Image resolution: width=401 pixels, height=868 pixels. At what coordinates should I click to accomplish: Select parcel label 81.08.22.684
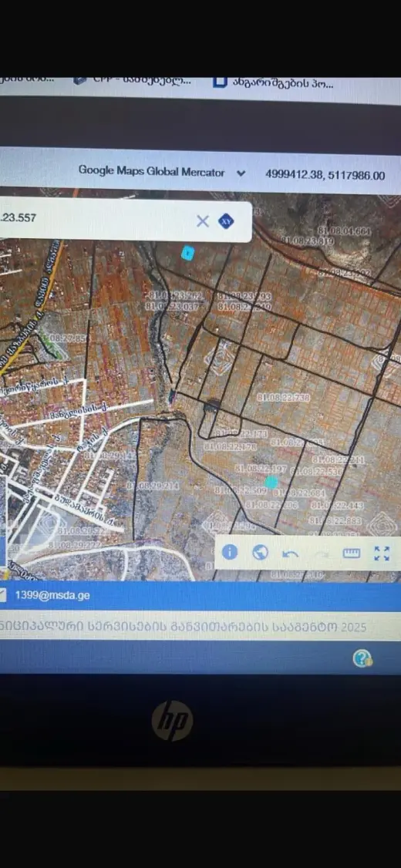(x=300, y=493)
